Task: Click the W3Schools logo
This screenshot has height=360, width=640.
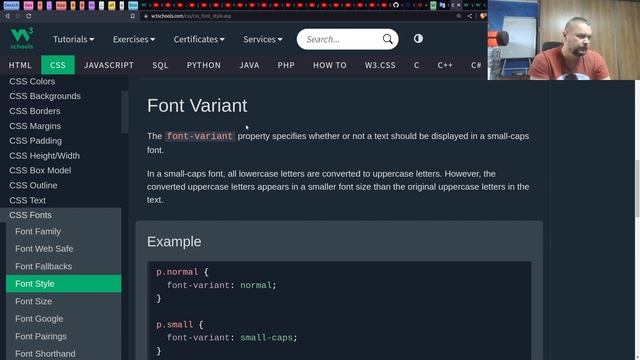Action: point(22,39)
